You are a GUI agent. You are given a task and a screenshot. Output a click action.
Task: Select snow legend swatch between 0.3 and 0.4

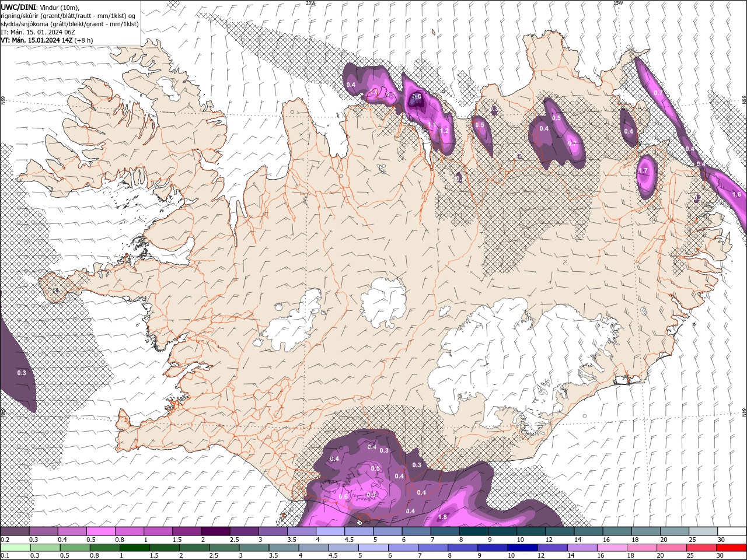[x=44, y=531]
